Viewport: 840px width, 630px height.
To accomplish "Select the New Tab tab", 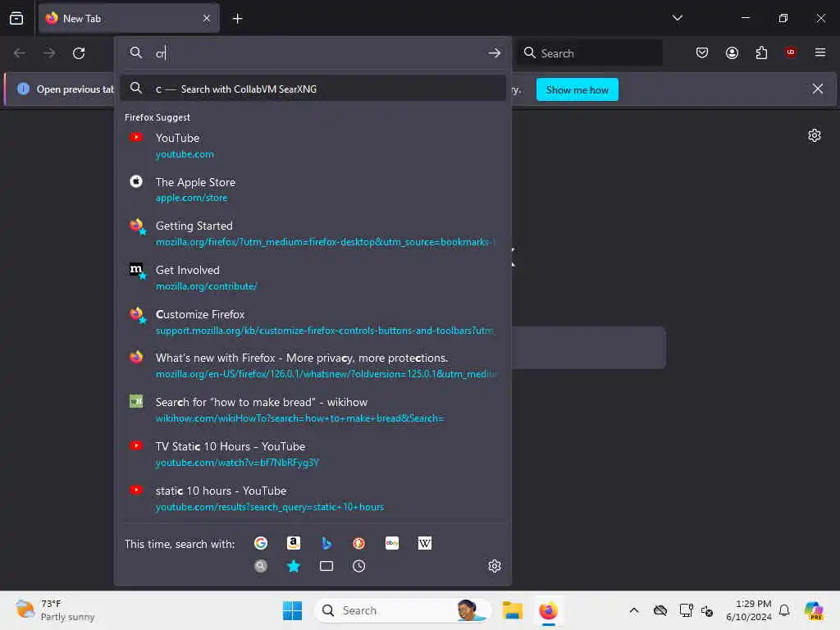I will coord(129,18).
